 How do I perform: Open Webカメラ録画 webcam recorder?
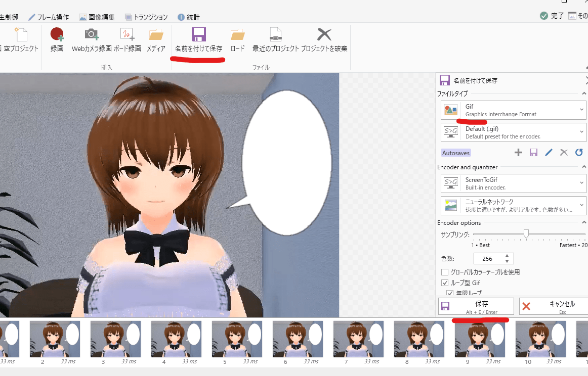coord(91,39)
